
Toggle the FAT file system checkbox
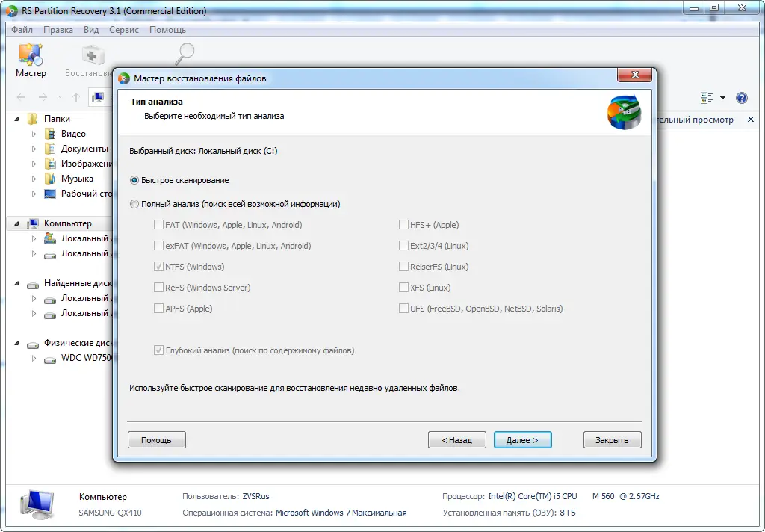coord(158,224)
